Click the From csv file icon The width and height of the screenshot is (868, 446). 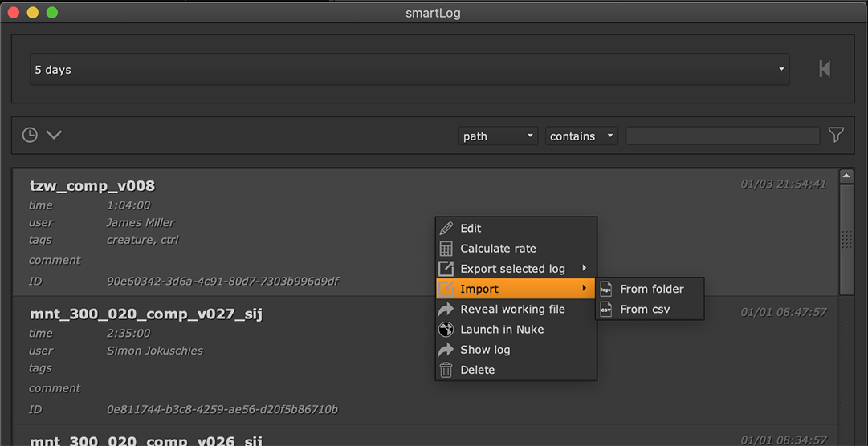tap(606, 310)
